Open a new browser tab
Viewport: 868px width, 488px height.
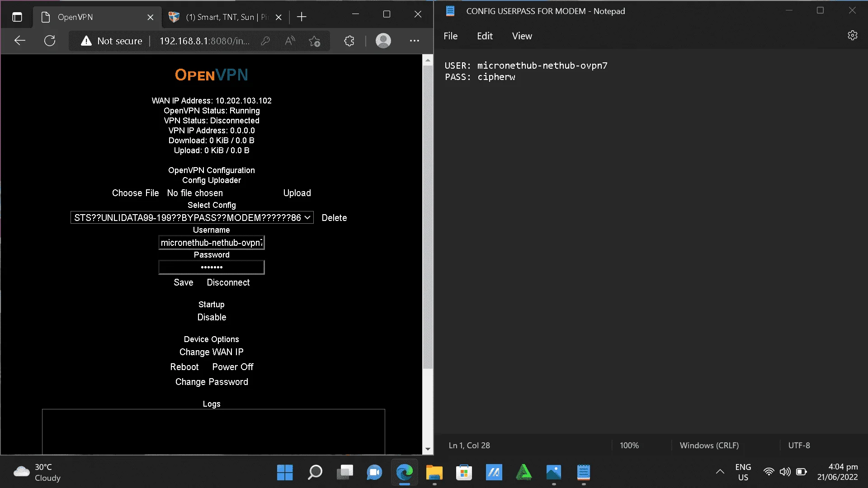(302, 17)
